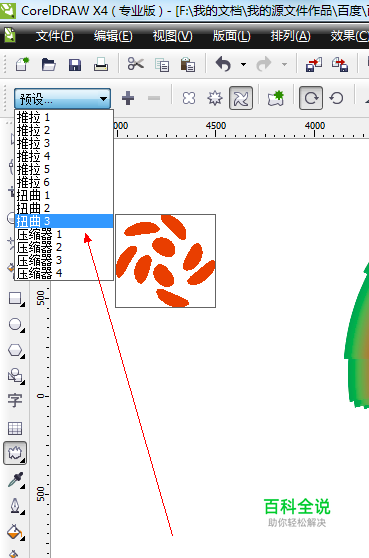
Task: Select Twister distortion mode
Action: click(241, 98)
